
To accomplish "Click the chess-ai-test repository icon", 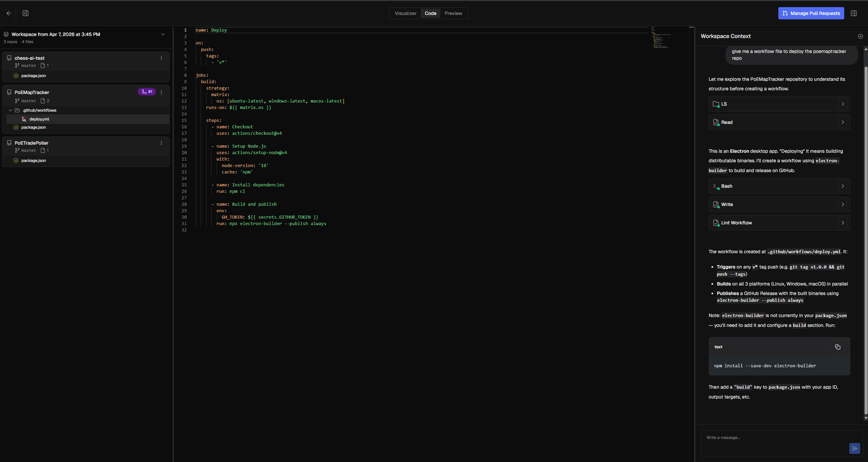I will (x=9, y=58).
